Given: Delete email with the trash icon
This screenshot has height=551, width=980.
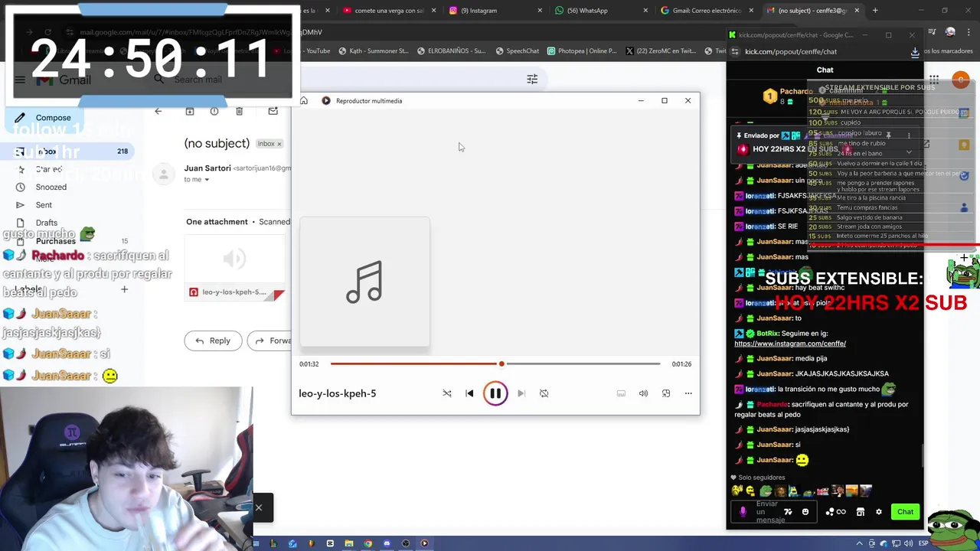Looking at the screenshot, I should point(239,111).
